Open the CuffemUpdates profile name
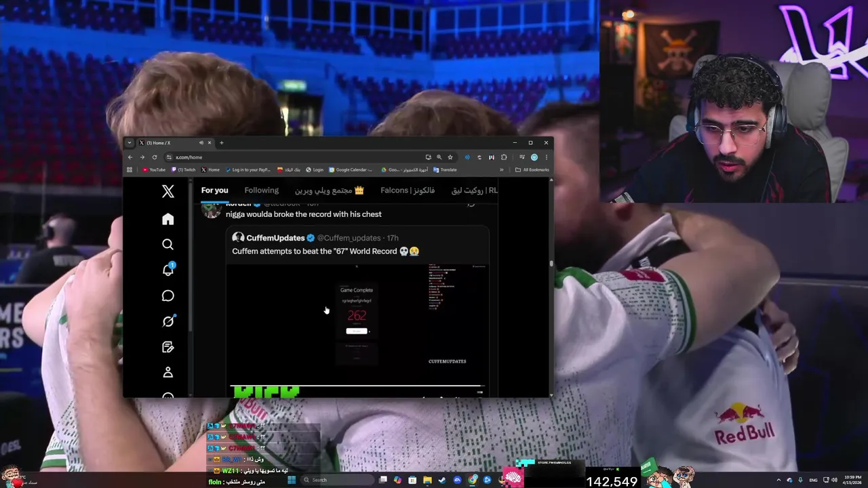The image size is (868, 488). point(275,238)
